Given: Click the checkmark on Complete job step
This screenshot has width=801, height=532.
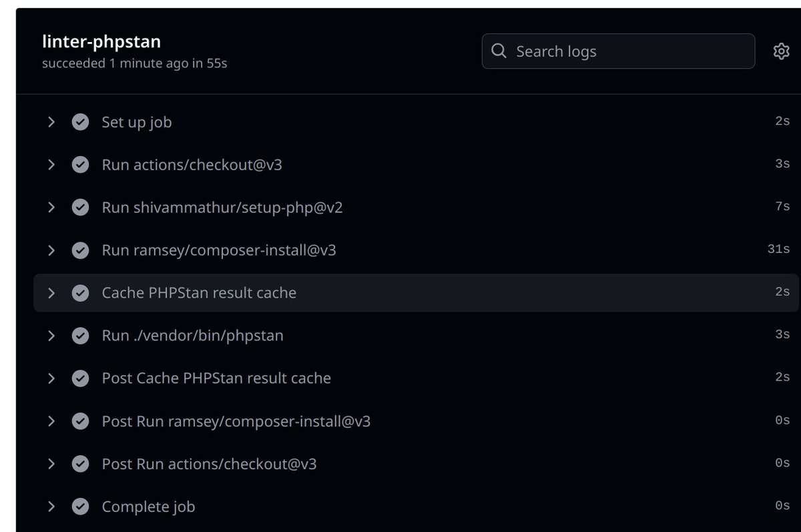Looking at the screenshot, I should [80, 506].
